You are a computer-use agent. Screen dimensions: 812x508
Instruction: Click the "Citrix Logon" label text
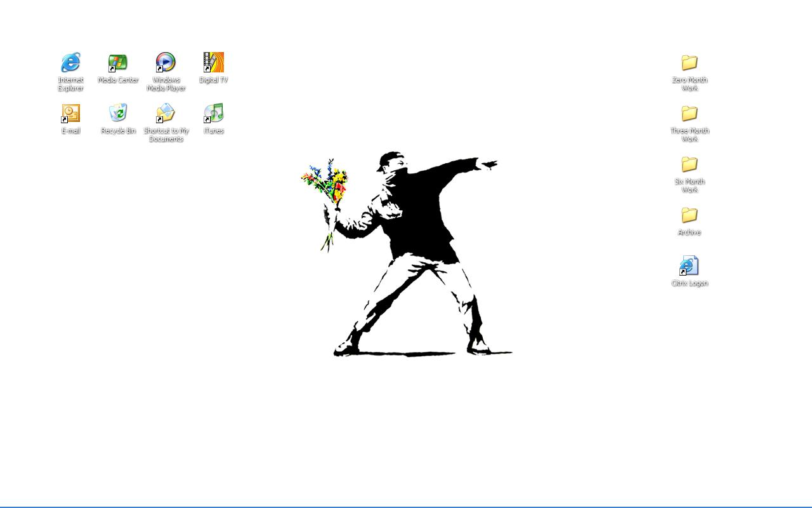(690, 283)
